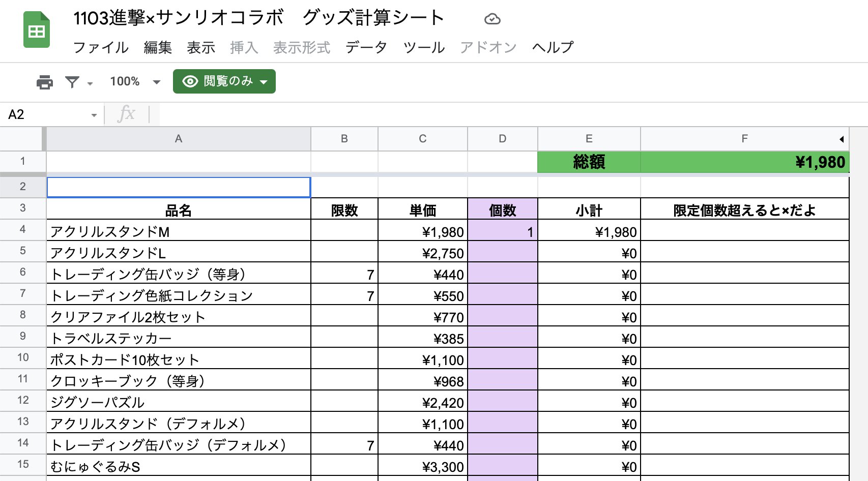
Task: Open the 閲覧のみ view-only mode dropdown
Action: click(x=224, y=81)
